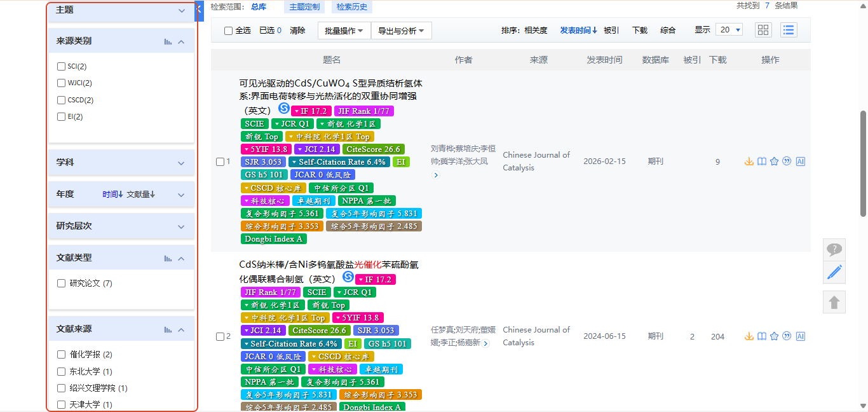
Task: Sort results by 相关度
Action: (x=536, y=30)
